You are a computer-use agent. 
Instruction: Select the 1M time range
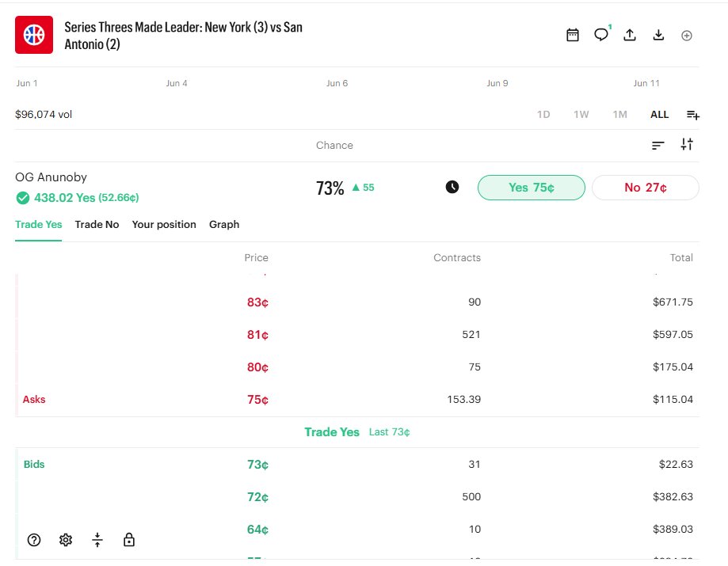pos(619,115)
